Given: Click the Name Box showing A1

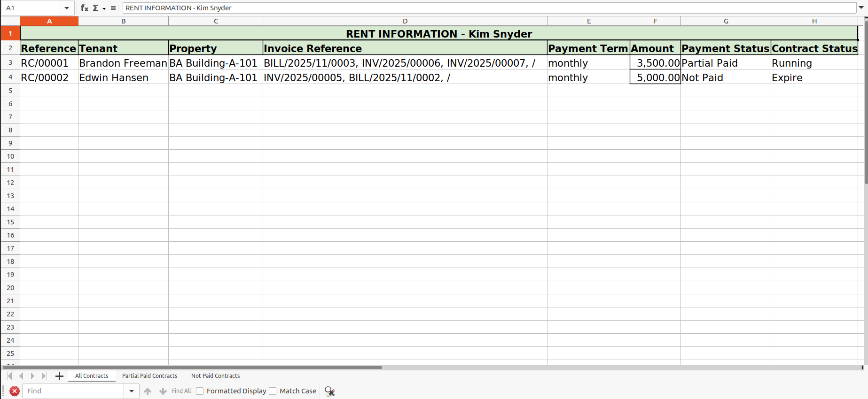Looking at the screenshot, I should 31,8.
